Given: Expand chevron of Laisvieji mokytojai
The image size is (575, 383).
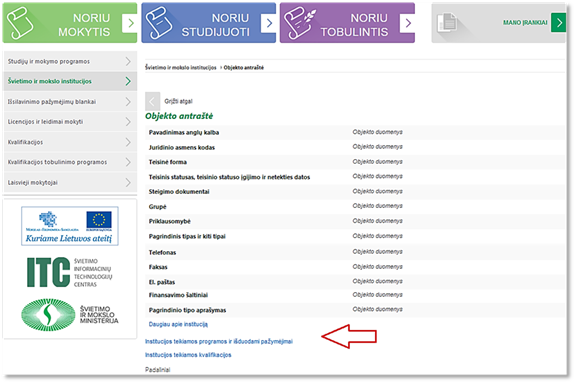Looking at the screenshot, I should pos(128,182).
